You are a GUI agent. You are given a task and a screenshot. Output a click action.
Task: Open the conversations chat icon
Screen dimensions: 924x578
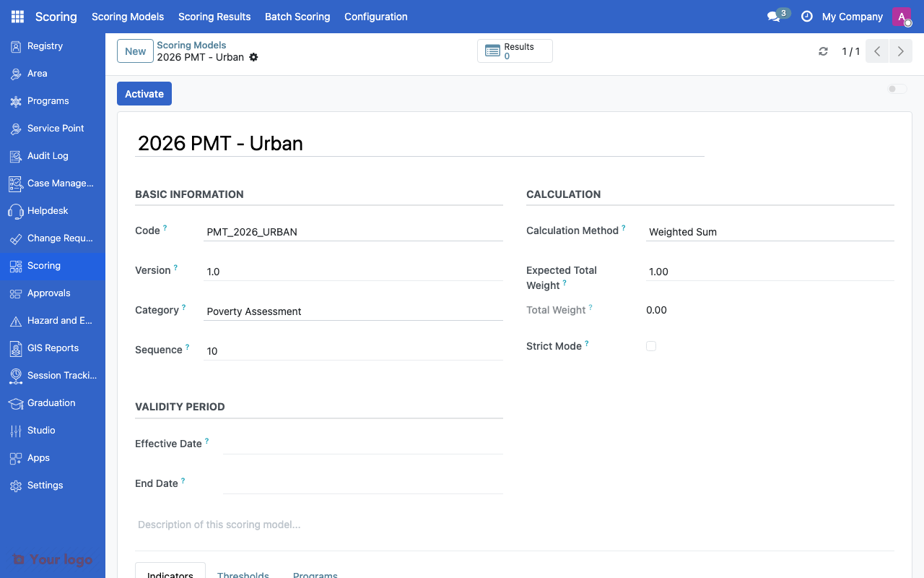pos(774,17)
